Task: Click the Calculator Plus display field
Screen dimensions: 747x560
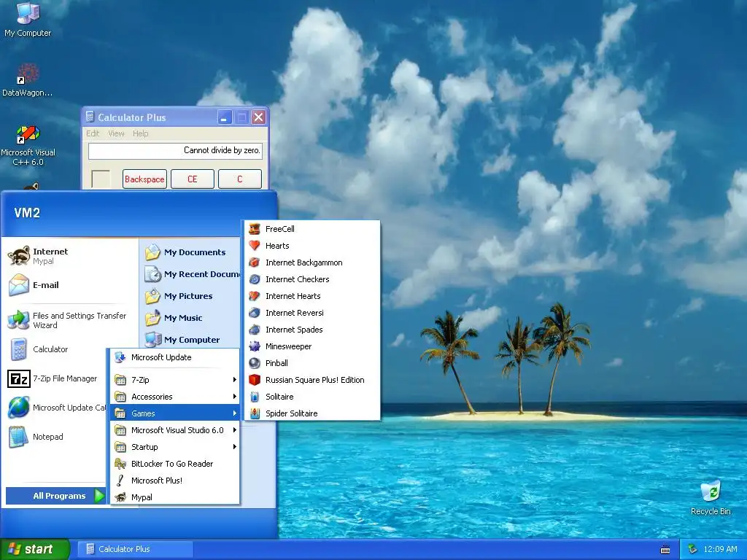Action: (175, 150)
